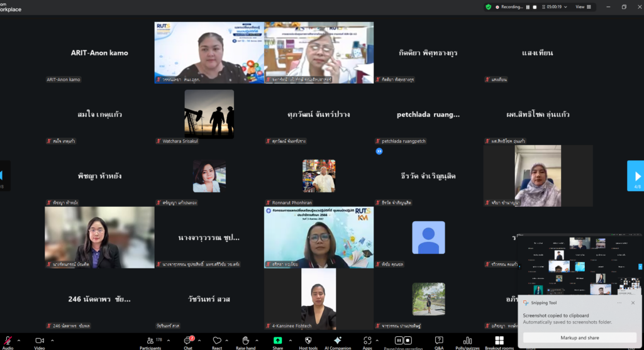Open audio options arrow beside Audio
Screen dimensions: 644x350
[18, 341]
